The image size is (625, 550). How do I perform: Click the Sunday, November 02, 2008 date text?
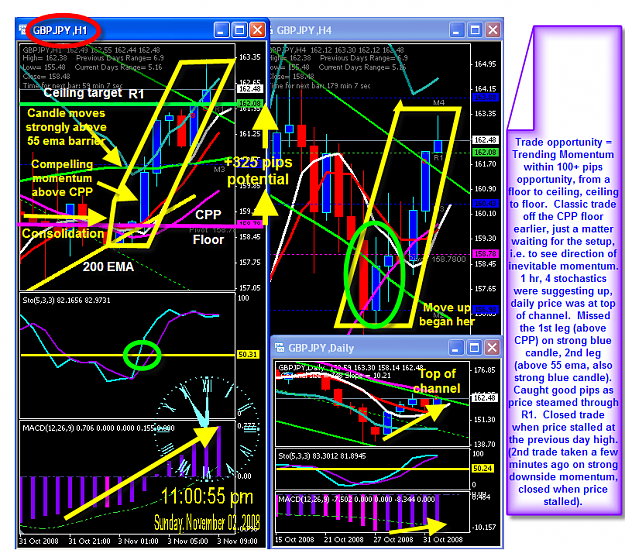[207, 522]
